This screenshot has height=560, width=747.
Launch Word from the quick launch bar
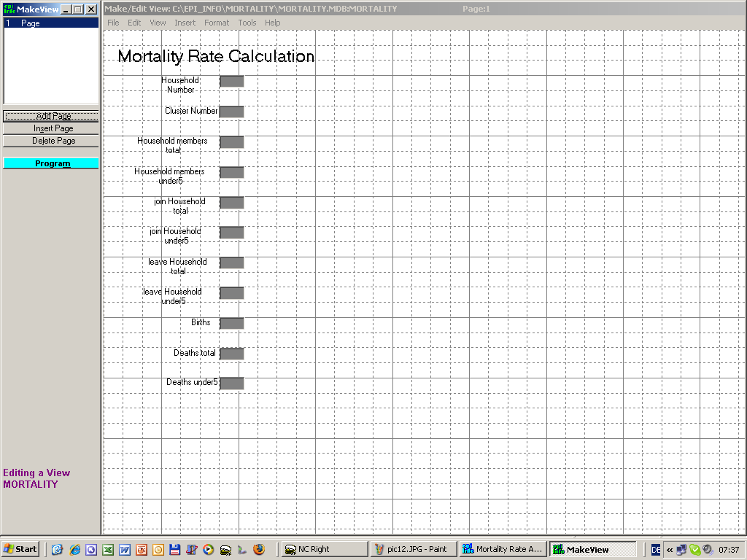pos(125,550)
